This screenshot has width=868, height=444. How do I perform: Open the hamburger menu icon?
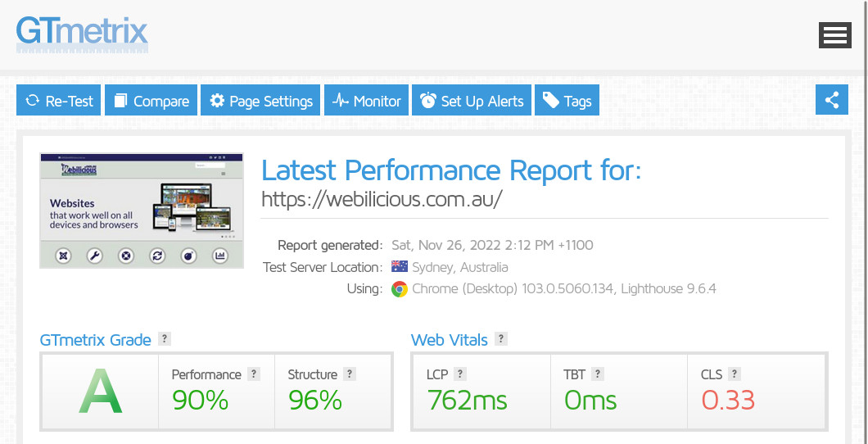(x=834, y=35)
